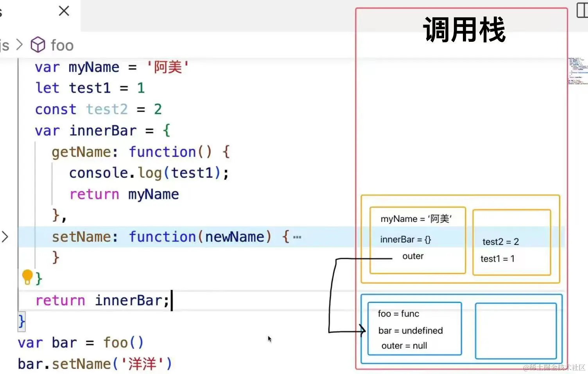
Task: Click the 调用栈 diagram title
Action: click(464, 30)
